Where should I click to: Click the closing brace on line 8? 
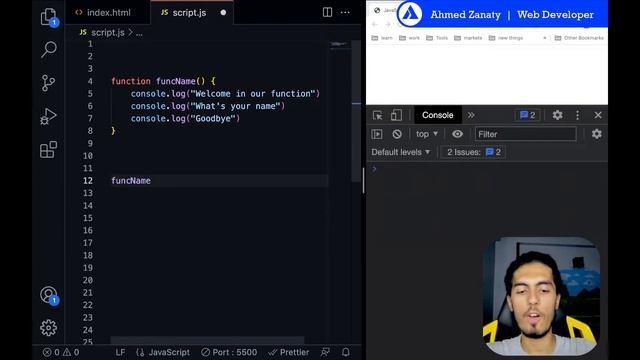coord(113,131)
